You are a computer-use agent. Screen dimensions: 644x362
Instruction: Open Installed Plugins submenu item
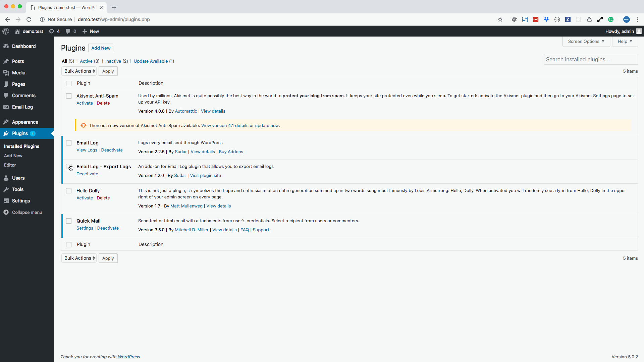[21, 146]
